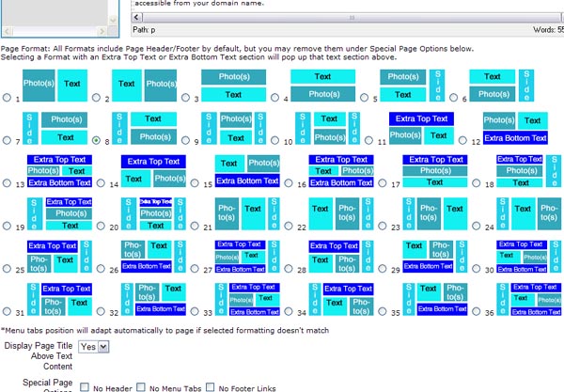The height and width of the screenshot is (392, 564).
Task: Click layout 16 thumbnail image
Action: pos(341,171)
